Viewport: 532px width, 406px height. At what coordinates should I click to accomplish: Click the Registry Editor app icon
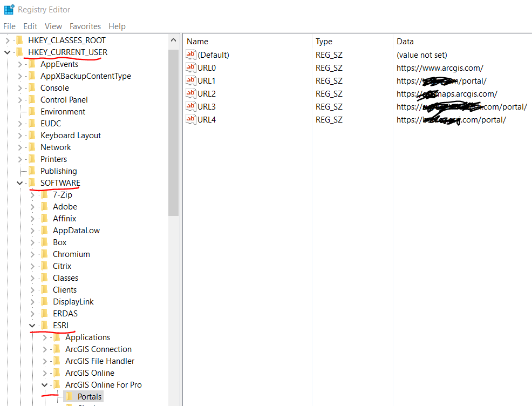pos(9,10)
